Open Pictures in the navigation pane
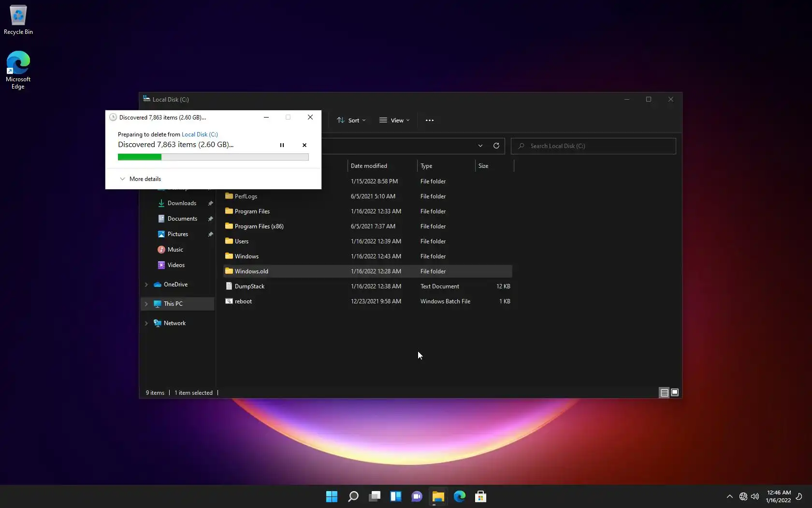The height and width of the screenshot is (508, 812). point(178,234)
